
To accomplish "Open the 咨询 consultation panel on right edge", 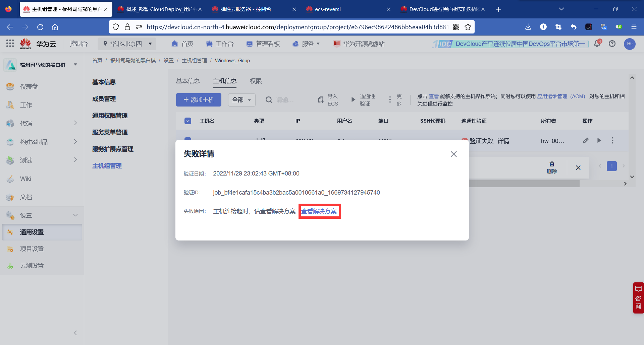I will (x=638, y=298).
